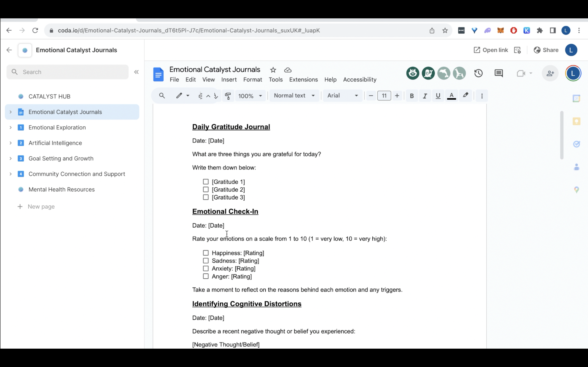Collapse the sidebar with double chevron
The width and height of the screenshot is (588, 367).
(x=136, y=72)
